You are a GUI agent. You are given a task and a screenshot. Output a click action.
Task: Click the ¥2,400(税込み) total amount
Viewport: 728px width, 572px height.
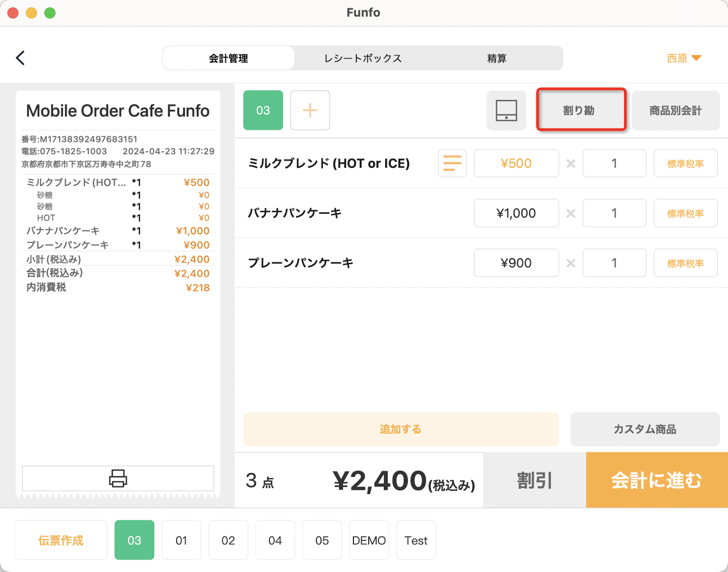point(404,481)
